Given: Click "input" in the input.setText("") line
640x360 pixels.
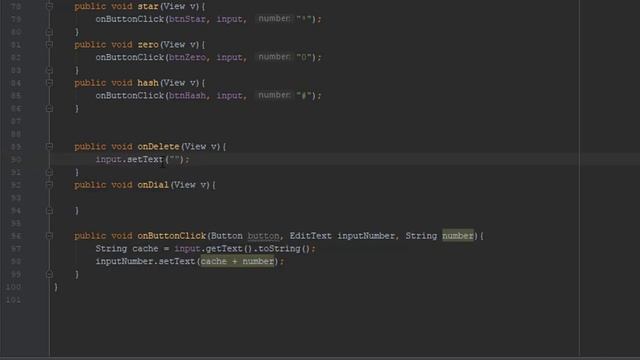Looking at the screenshot, I should [x=109, y=159].
